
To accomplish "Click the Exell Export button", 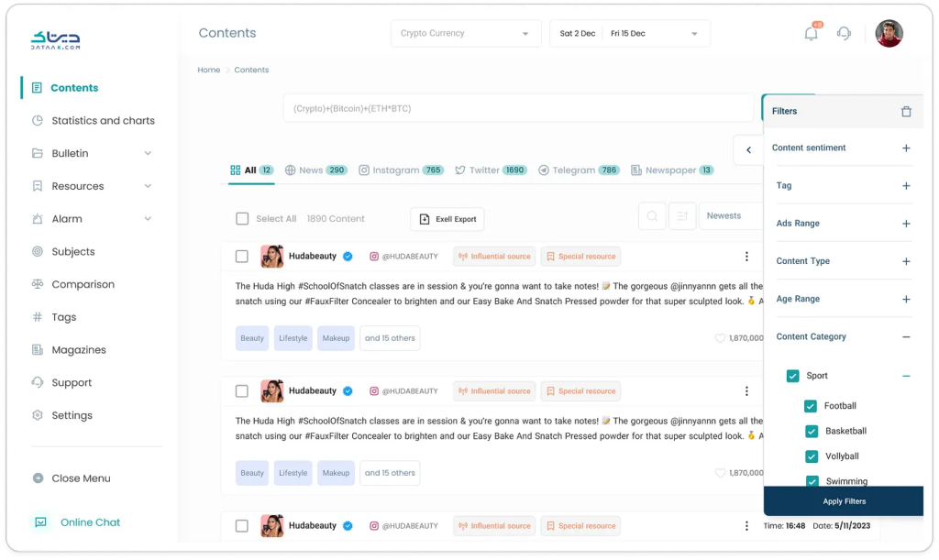I will click(447, 219).
